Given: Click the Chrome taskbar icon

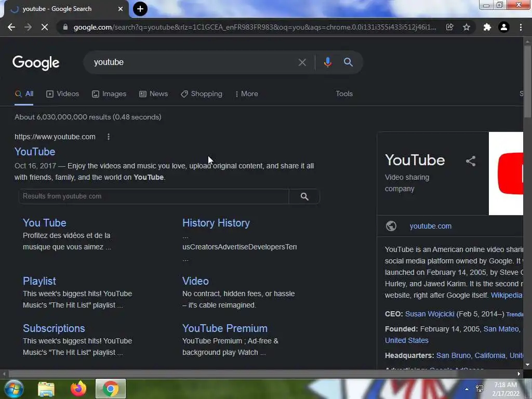Looking at the screenshot, I should point(111,389).
